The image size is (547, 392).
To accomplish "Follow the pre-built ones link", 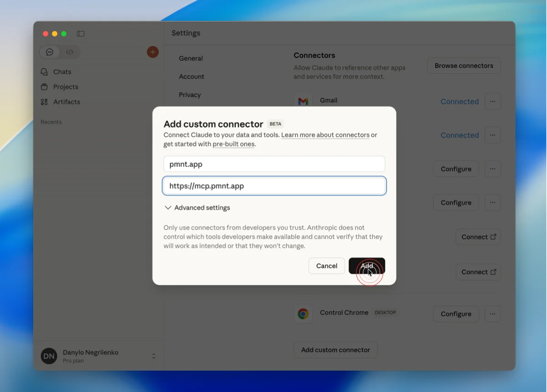I will (233, 144).
